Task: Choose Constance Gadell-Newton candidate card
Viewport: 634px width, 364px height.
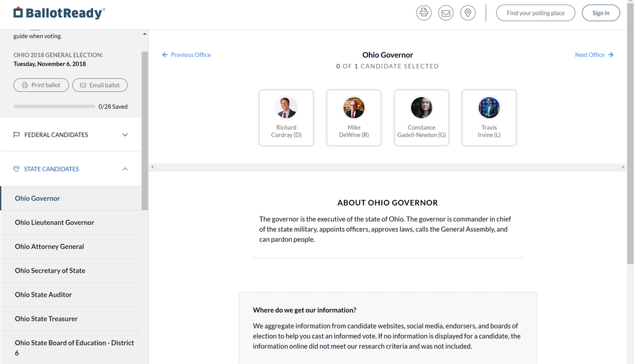Action: pos(421,118)
